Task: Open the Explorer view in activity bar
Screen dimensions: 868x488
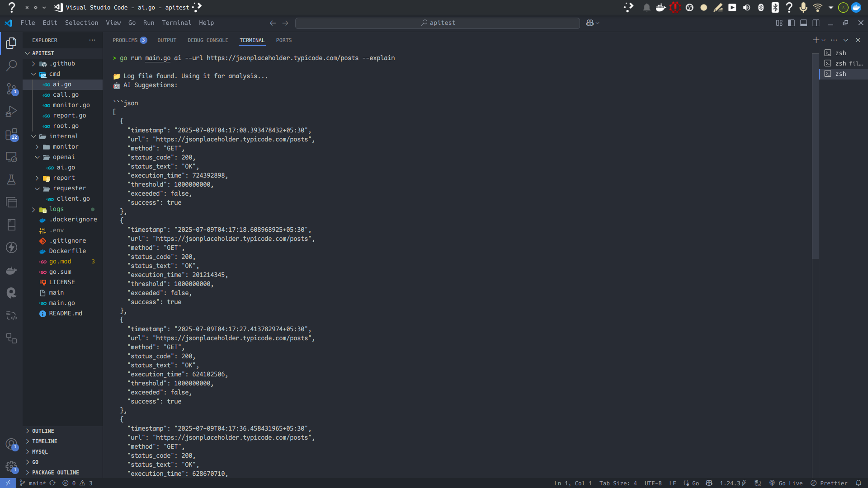Action: [11, 43]
